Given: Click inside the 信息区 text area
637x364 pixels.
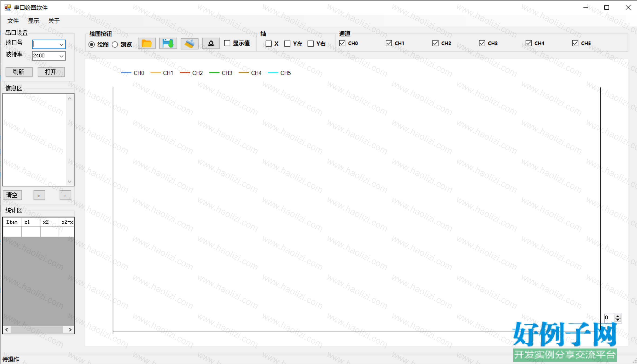Looking at the screenshot, I should point(35,140).
